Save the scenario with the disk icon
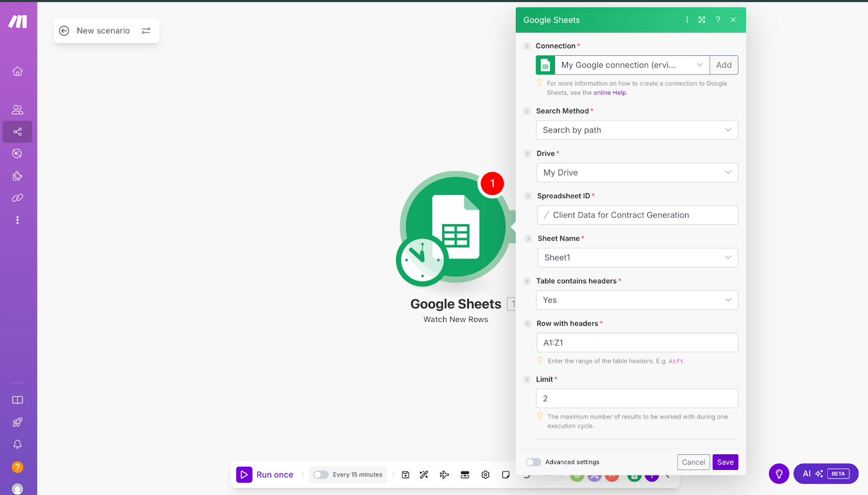This screenshot has height=495, width=868. pos(405,475)
